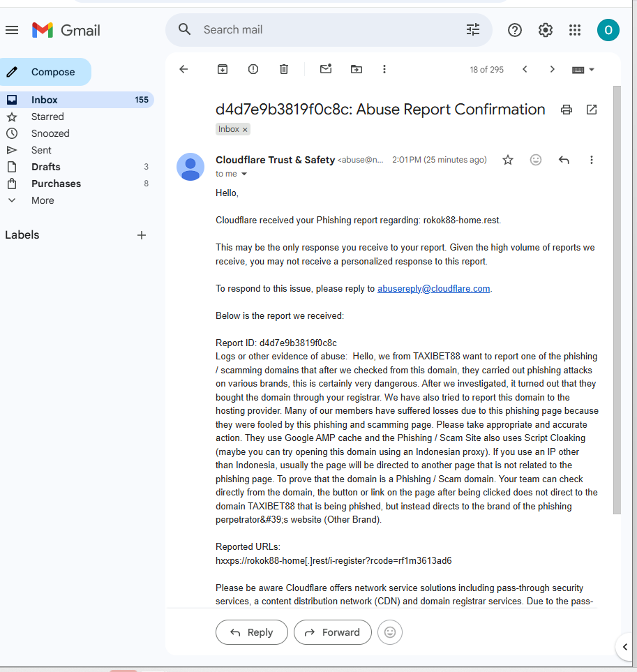Click the email vertical scrollbar
Screen dimensions: 637x672
[617, 300]
